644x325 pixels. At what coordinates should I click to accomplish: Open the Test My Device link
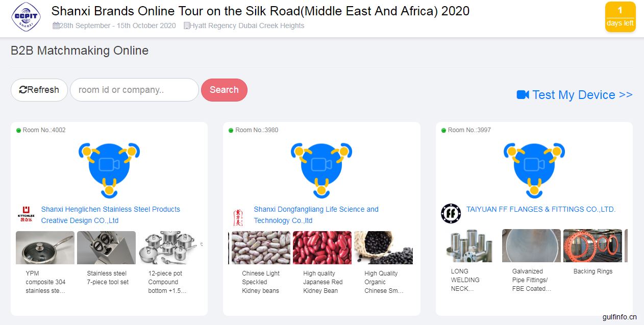click(575, 95)
